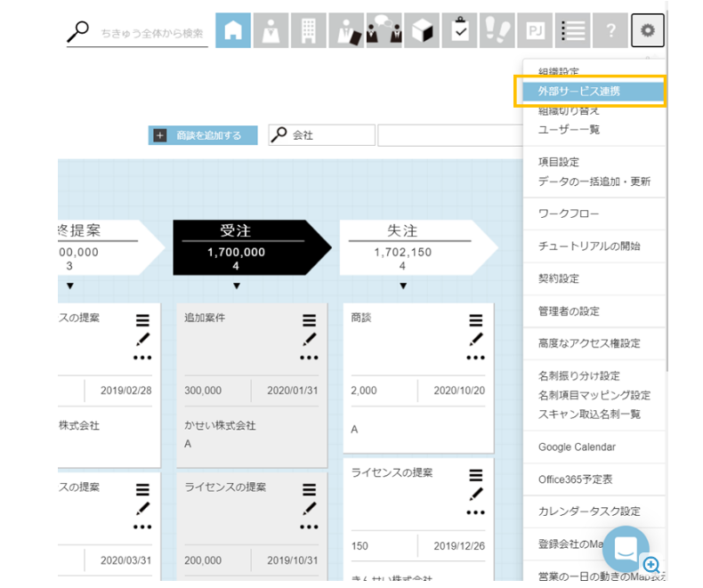Open the footprints activity icon
Viewport: 703px width, 588px height.
click(497, 30)
